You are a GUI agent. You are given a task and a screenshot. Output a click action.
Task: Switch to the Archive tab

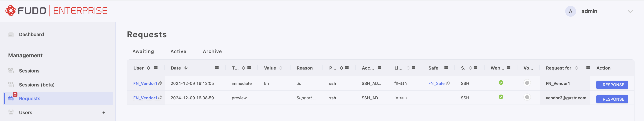tap(212, 51)
